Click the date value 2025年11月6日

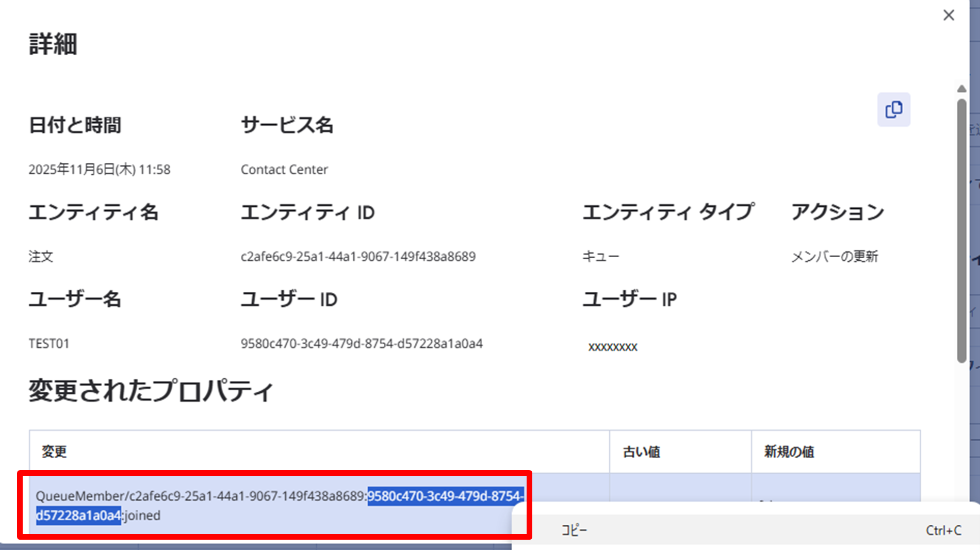click(x=99, y=170)
